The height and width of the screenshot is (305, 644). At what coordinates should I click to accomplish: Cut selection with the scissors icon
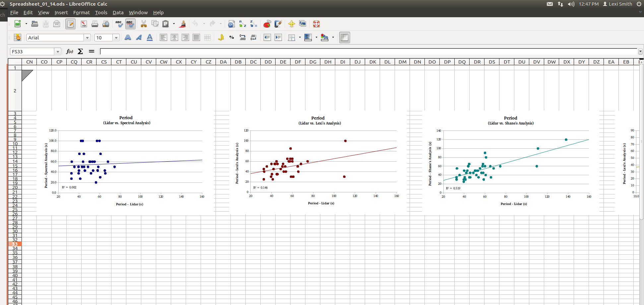144,24
